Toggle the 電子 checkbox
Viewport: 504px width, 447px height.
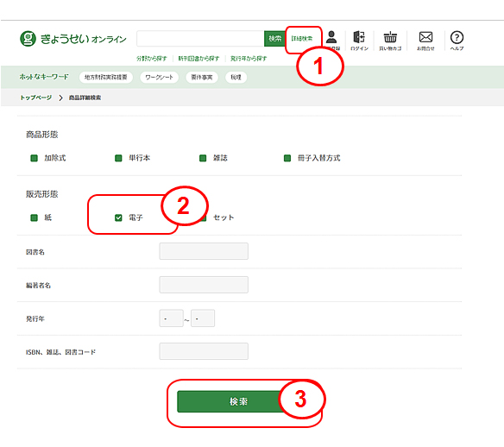[x=118, y=217]
